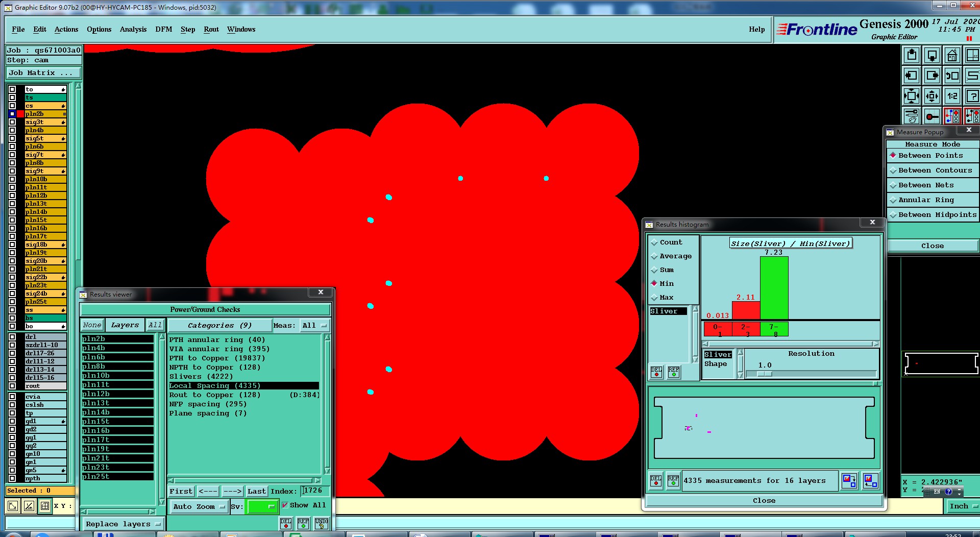Click the Resolution slider handle
This screenshot has height=537, width=980.
point(764,374)
